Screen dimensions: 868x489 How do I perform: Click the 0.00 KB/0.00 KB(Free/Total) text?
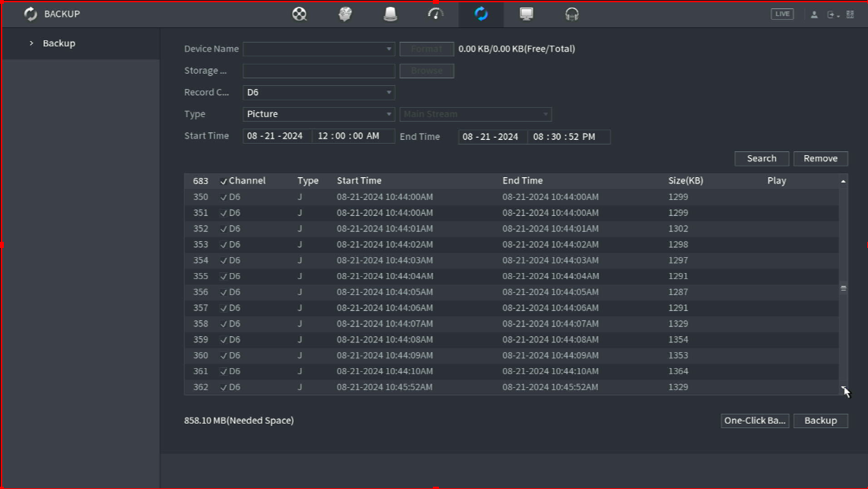point(517,49)
